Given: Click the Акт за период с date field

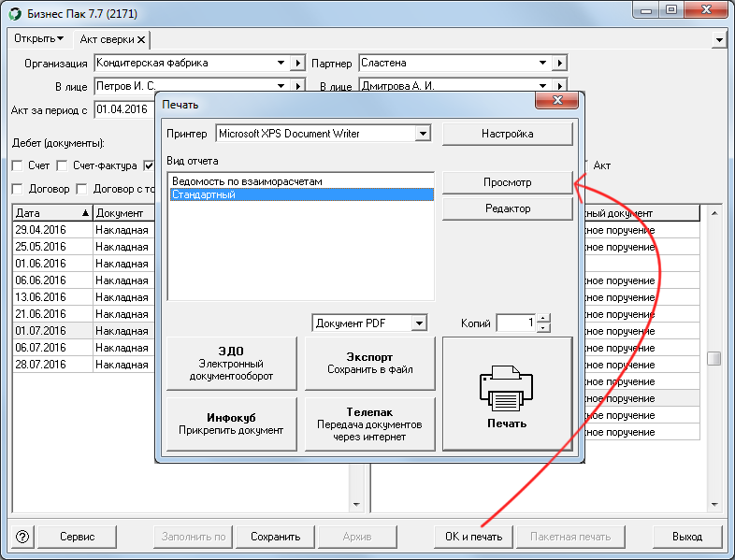Looking at the screenshot, I should (124, 109).
